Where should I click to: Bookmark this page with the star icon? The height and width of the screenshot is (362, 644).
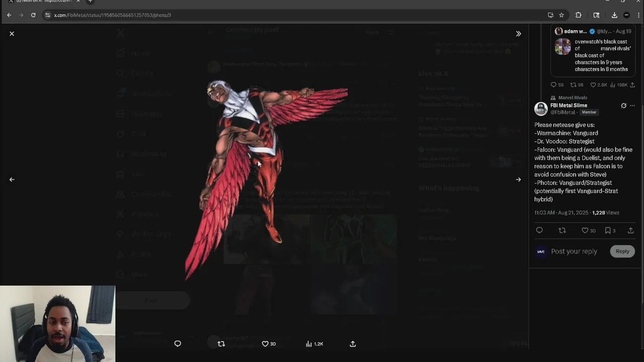(x=561, y=15)
